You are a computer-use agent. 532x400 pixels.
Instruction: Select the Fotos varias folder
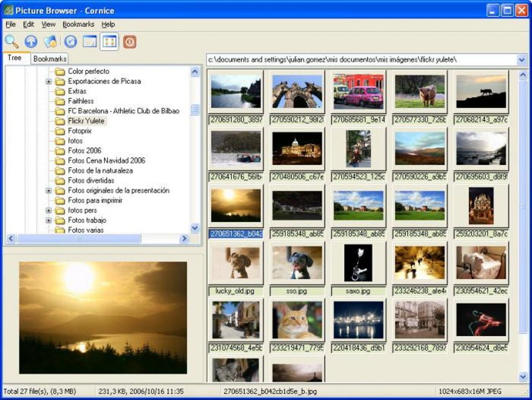[86, 230]
